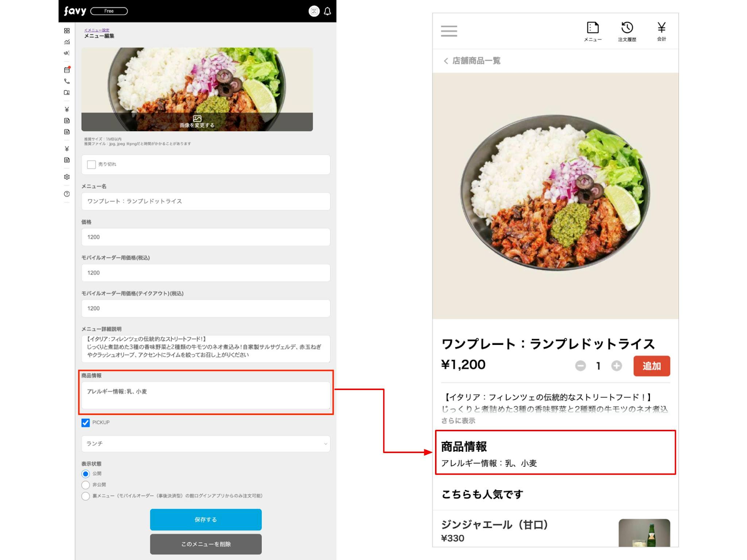
Task: Click the notification bell in favy header
Action: [327, 11]
